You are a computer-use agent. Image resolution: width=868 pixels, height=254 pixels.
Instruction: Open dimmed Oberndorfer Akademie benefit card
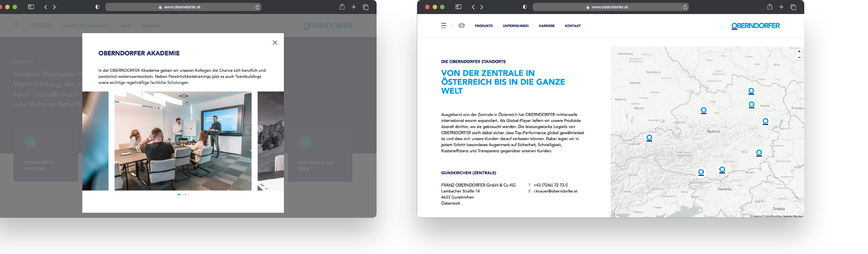pyautogui.click(x=46, y=154)
